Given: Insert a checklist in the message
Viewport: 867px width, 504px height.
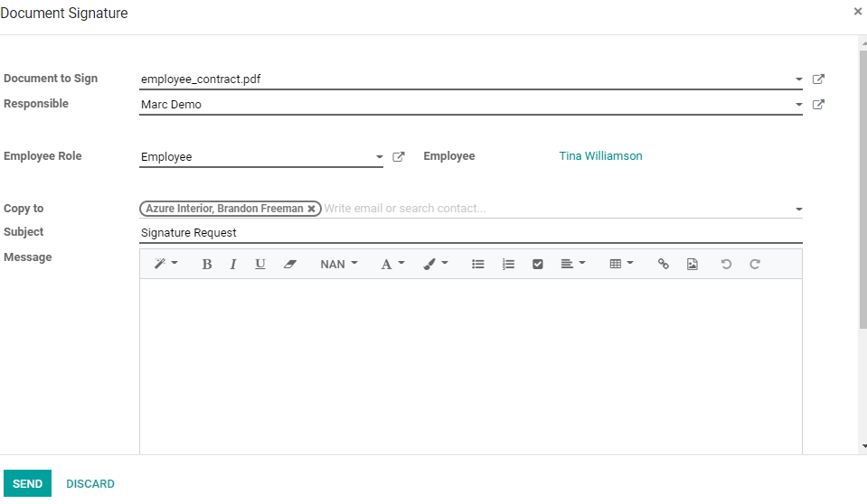Looking at the screenshot, I should point(538,265).
